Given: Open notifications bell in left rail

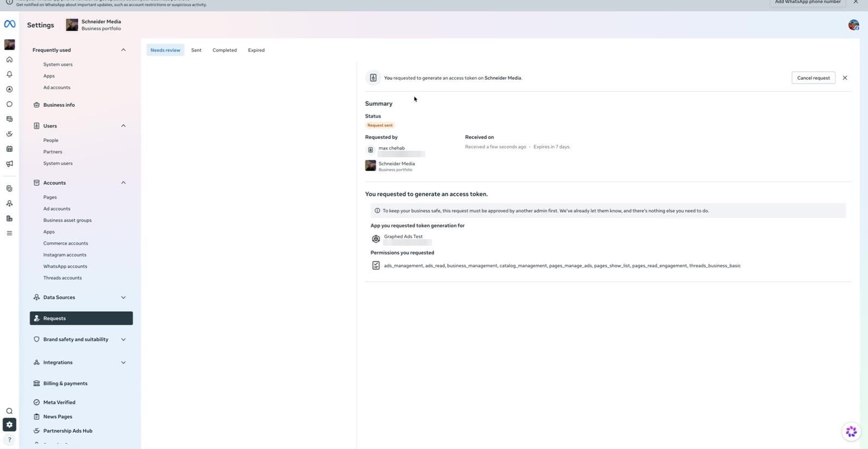Looking at the screenshot, I should click(x=9, y=74).
